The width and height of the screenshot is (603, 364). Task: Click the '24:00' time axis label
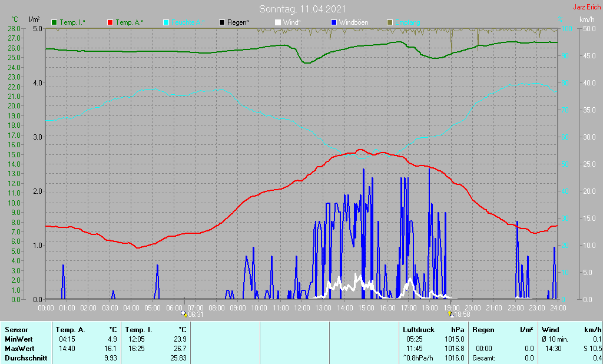(558, 308)
